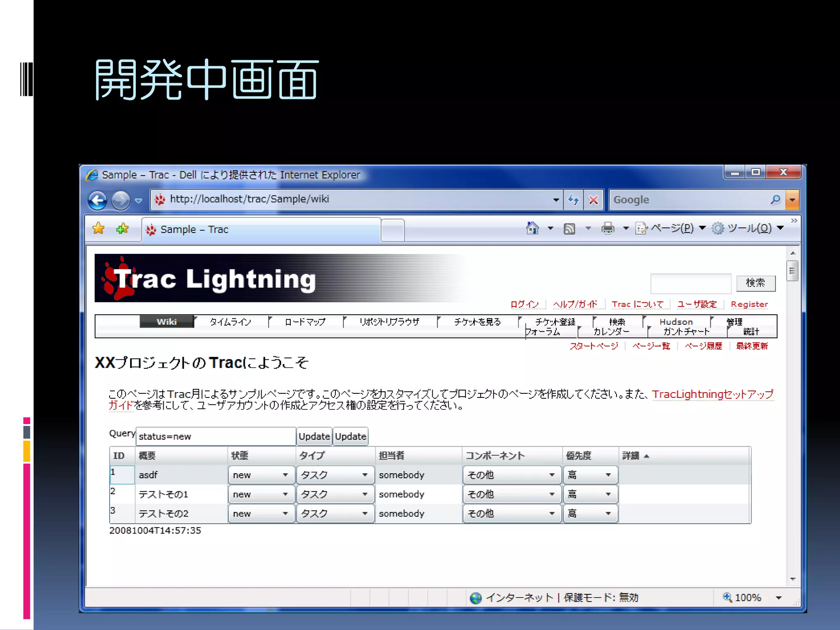Viewport: 840px width, 630px height.
Task: Open the ツール(O) menu
Action: pos(748,228)
